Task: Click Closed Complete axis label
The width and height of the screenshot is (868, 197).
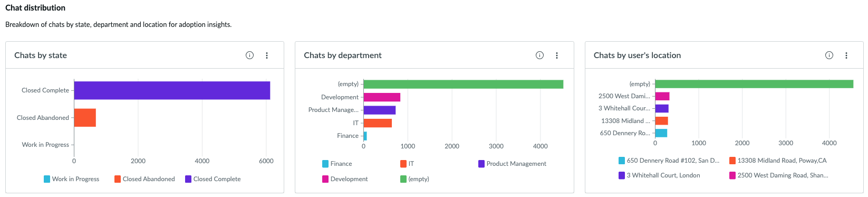Action: coord(45,90)
